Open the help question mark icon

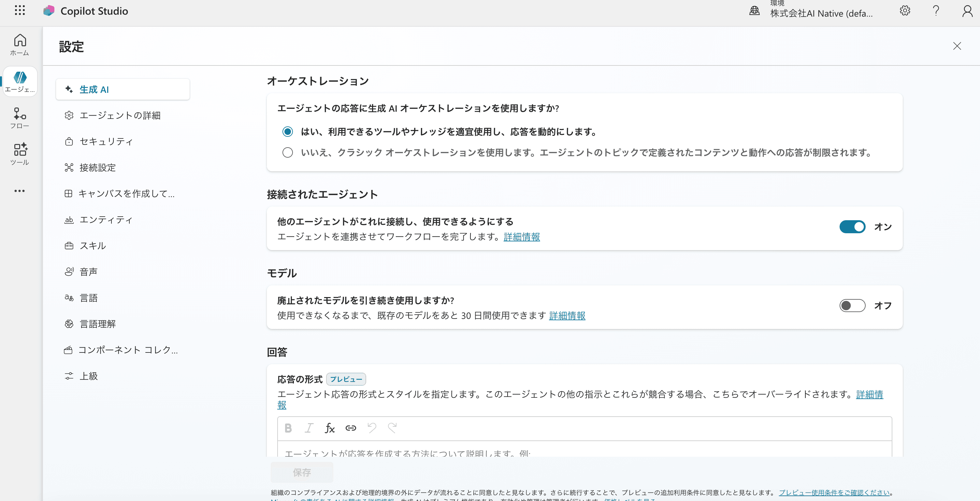(936, 11)
